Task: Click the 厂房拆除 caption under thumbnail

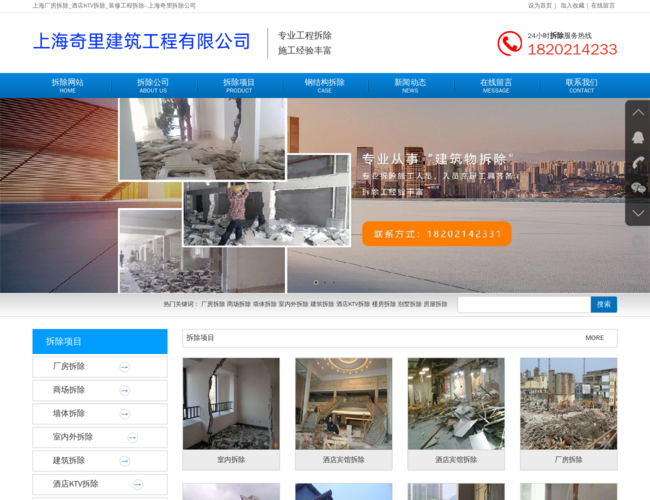Action: (569, 460)
